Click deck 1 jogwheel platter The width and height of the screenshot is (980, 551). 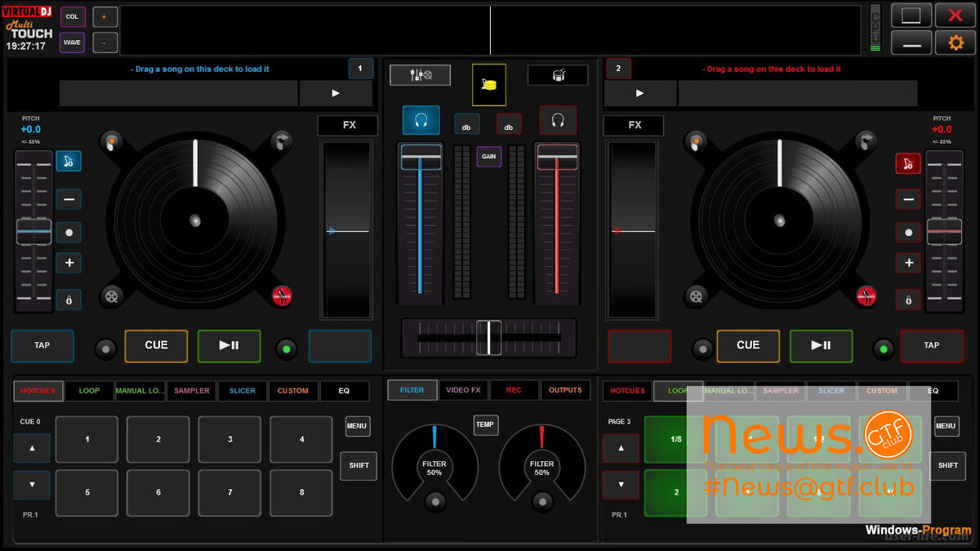pos(194,220)
